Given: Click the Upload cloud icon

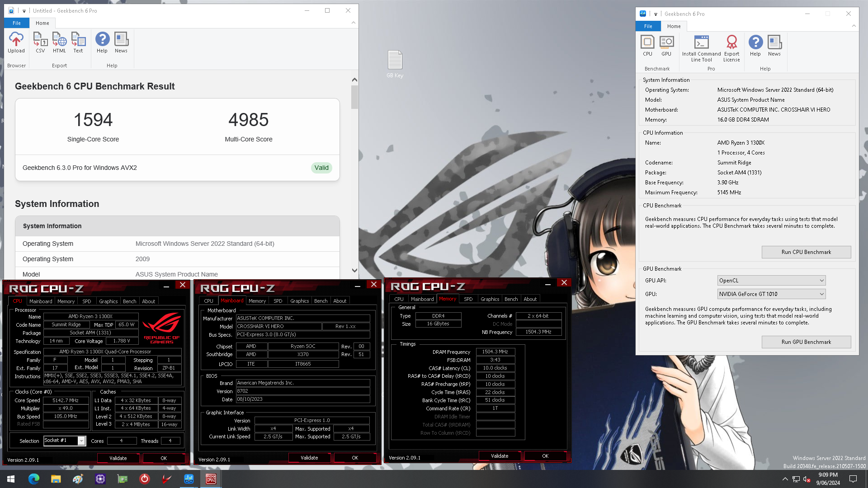Looking at the screenshot, I should pyautogui.click(x=16, y=42).
